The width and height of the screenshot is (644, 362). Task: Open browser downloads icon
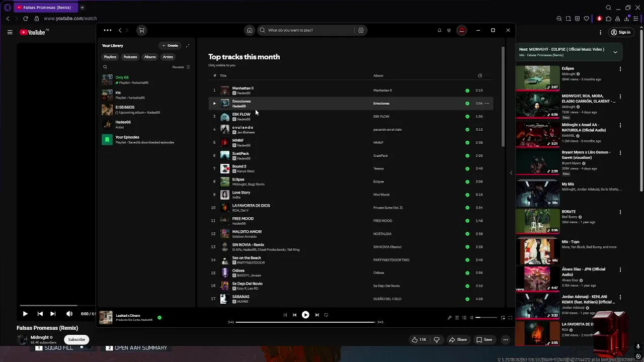[x=627, y=19]
